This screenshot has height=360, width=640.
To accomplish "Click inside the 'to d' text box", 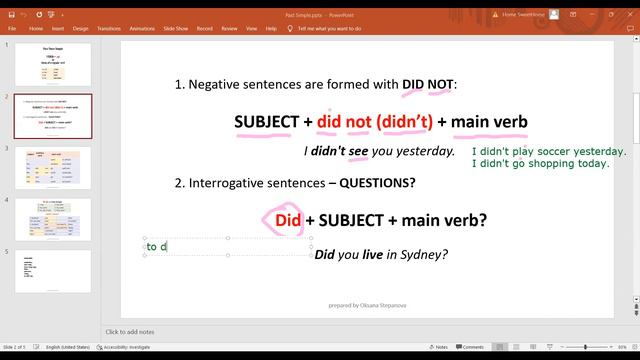I will point(228,247).
